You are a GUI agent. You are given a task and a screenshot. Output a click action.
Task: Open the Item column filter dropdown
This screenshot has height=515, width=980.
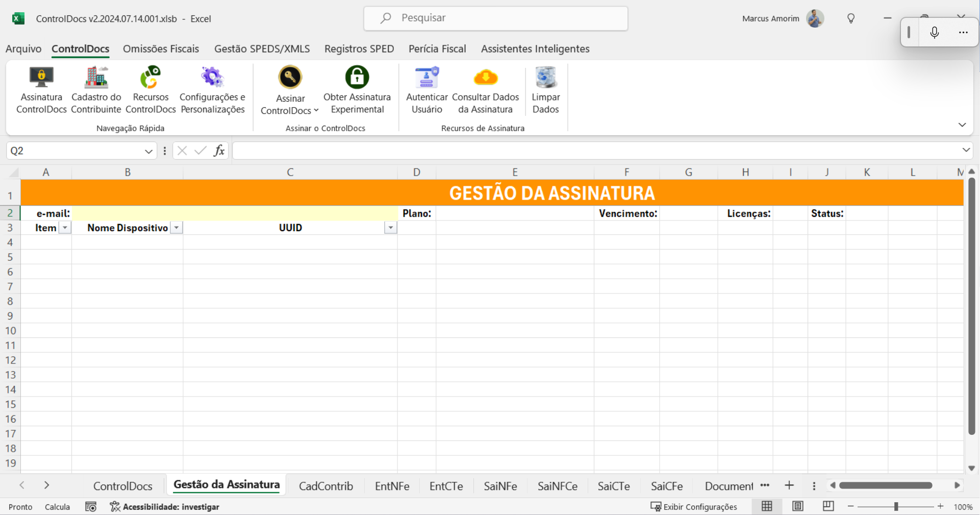tap(65, 228)
